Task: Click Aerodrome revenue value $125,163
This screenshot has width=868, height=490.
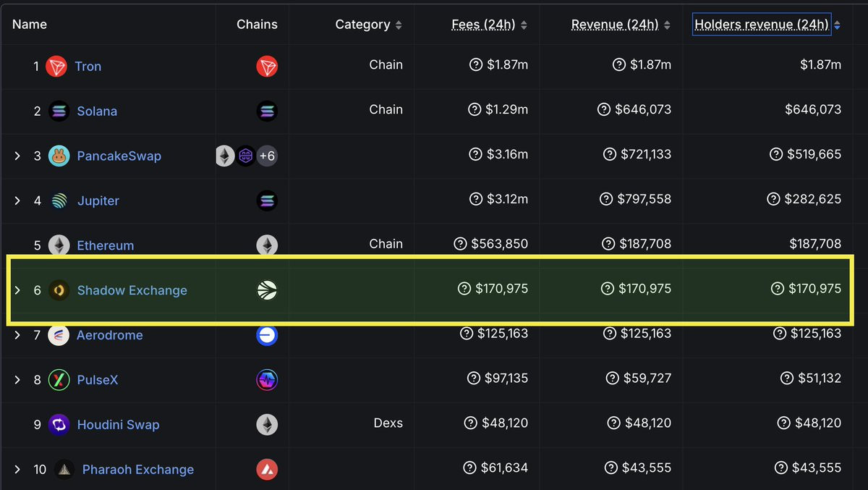Action: pyautogui.click(x=646, y=334)
